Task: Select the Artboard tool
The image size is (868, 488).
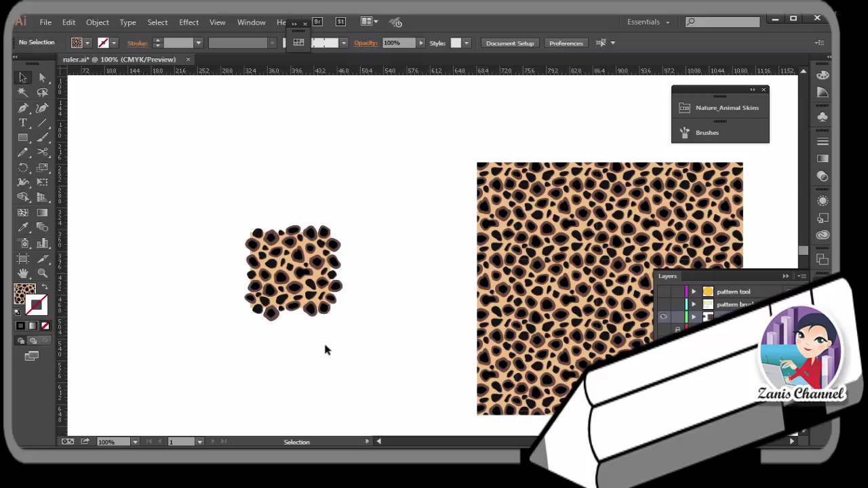Action: tap(23, 258)
